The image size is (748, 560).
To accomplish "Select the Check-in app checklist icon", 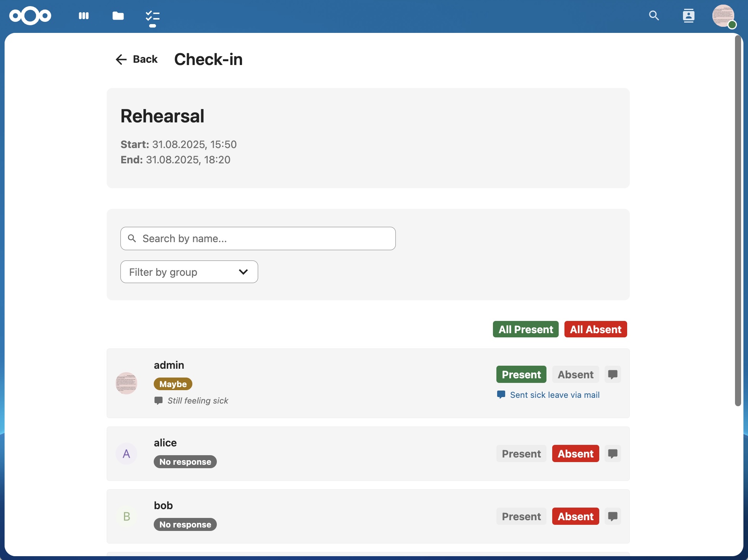I will pyautogui.click(x=152, y=16).
